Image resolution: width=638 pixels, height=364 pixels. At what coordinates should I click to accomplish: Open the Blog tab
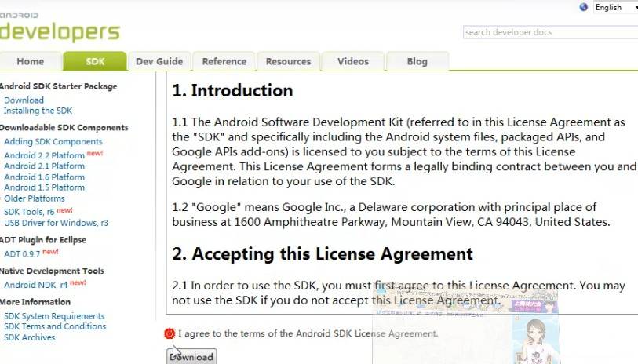[x=417, y=61]
